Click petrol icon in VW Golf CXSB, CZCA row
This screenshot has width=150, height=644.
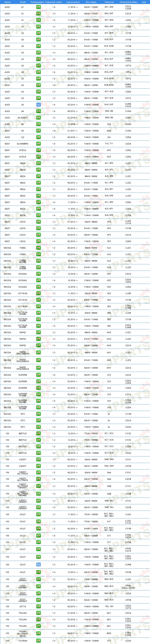pos(38,536)
